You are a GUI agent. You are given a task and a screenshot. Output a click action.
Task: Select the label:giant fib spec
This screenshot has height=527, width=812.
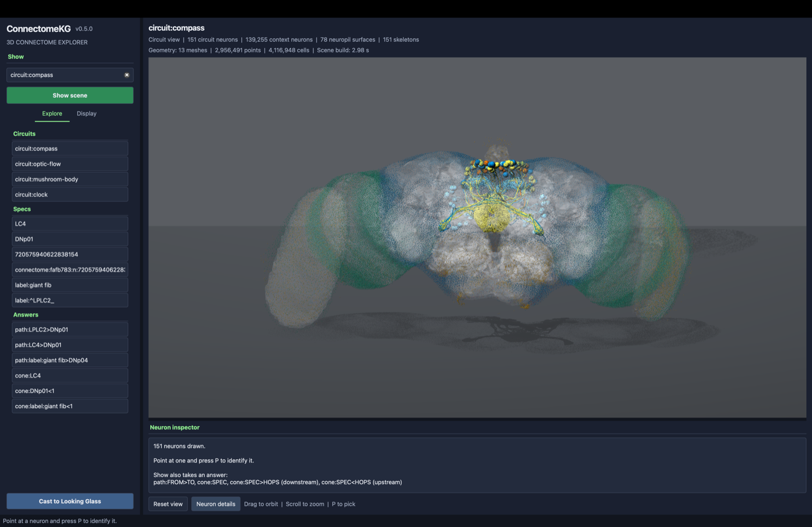point(70,285)
